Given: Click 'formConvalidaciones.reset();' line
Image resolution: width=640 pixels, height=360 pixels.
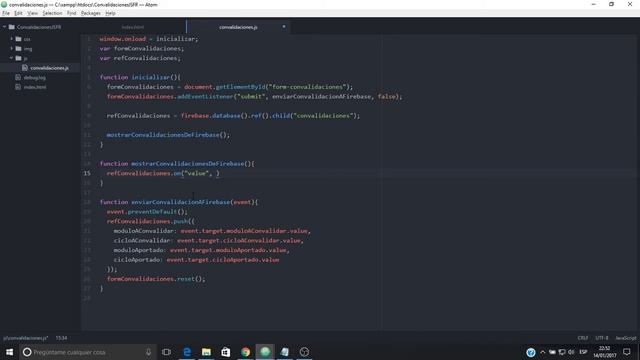Looking at the screenshot, I should point(156,279).
